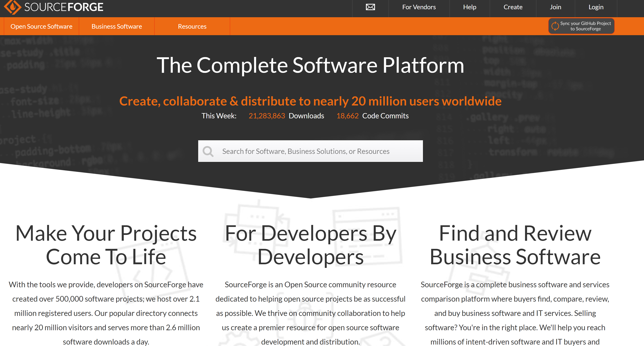Click the SOURCEFORGE wordmark text in header
644x346 pixels.
pos(64,7)
